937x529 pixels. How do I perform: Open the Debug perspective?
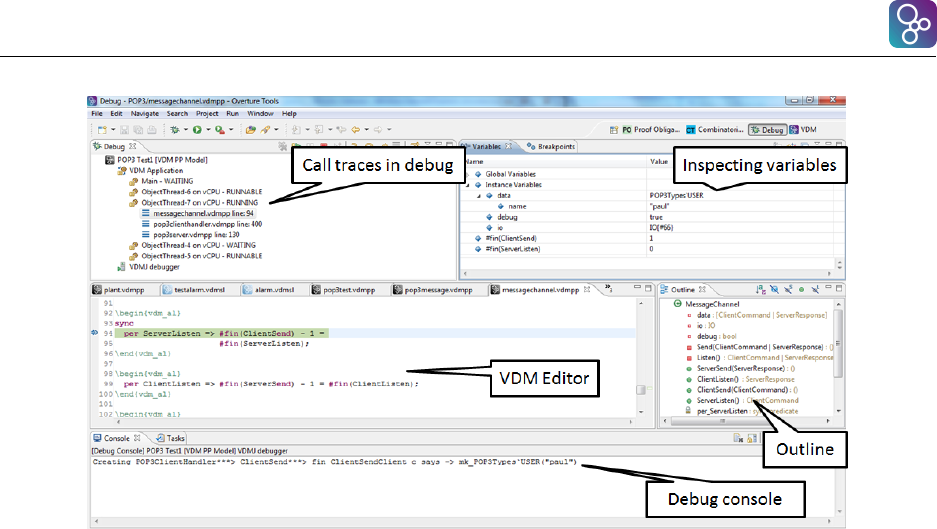tap(767, 130)
